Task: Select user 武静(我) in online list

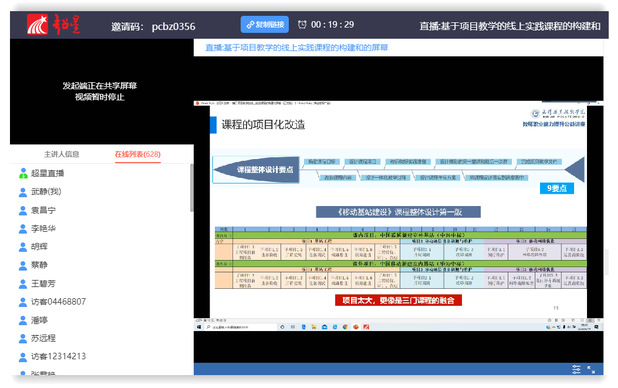Action: pyautogui.click(x=47, y=192)
